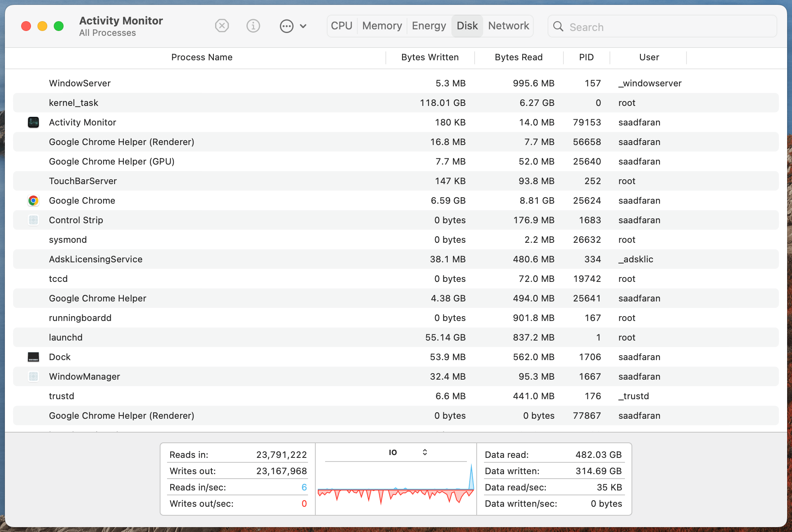Select the Activity Monitor process icon

pos(33,122)
